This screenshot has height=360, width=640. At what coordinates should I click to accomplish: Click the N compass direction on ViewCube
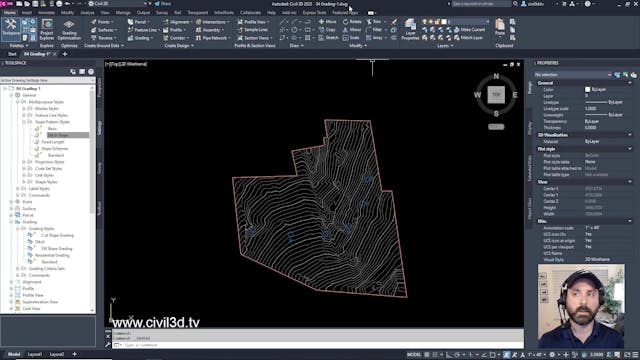click(496, 76)
